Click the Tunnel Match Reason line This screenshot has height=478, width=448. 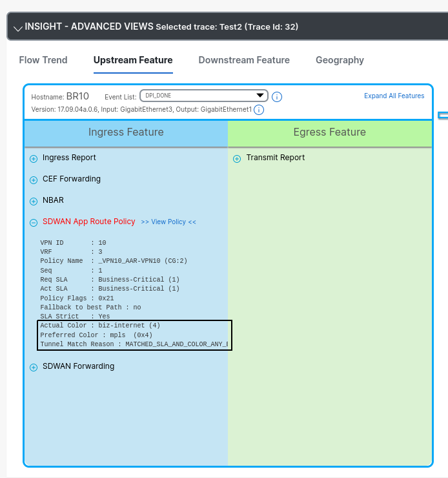point(134,344)
